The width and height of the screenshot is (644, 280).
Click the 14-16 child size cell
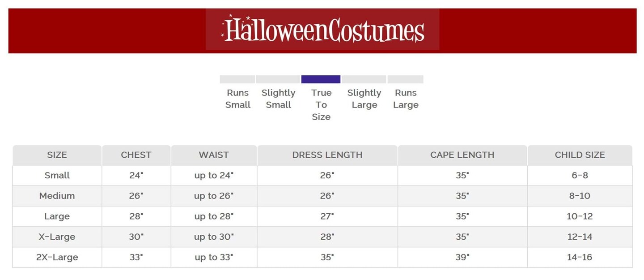580,258
